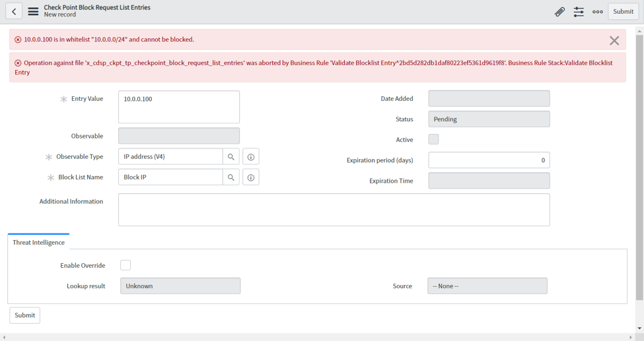This screenshot has width=644, height=341.
Task: Click the 'New record' subtitle text
Action: (60, 15)
